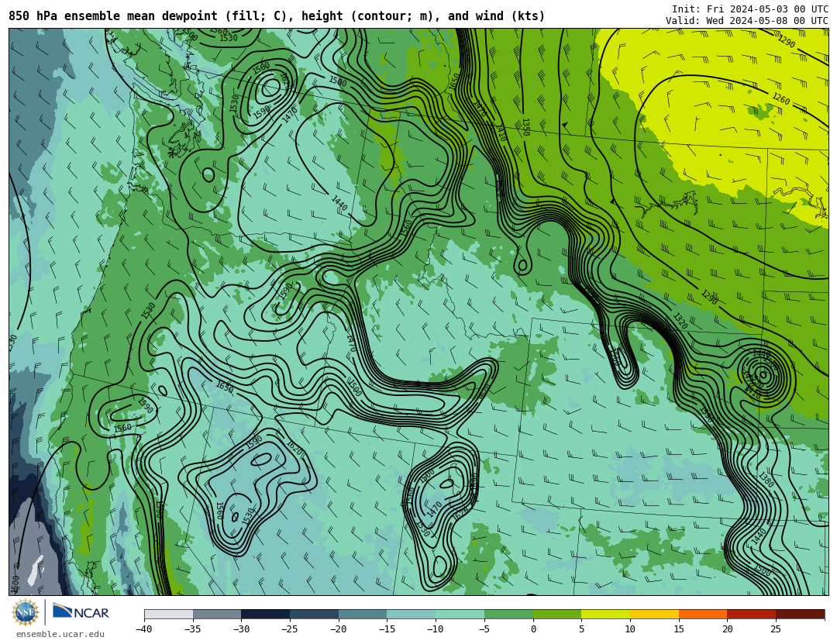
Task: Pick the 10 to 15 yellow-orange colorbar swatch
Action: point(654,615)
